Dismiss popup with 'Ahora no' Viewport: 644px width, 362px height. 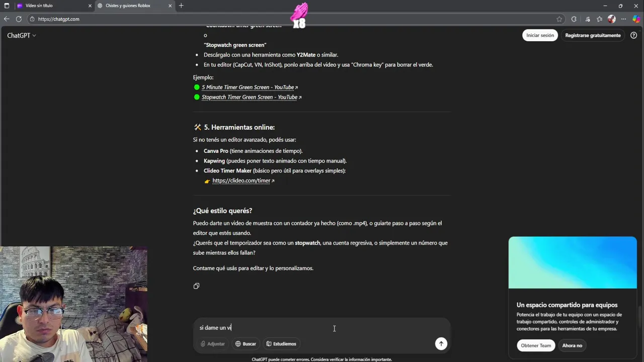572,345
